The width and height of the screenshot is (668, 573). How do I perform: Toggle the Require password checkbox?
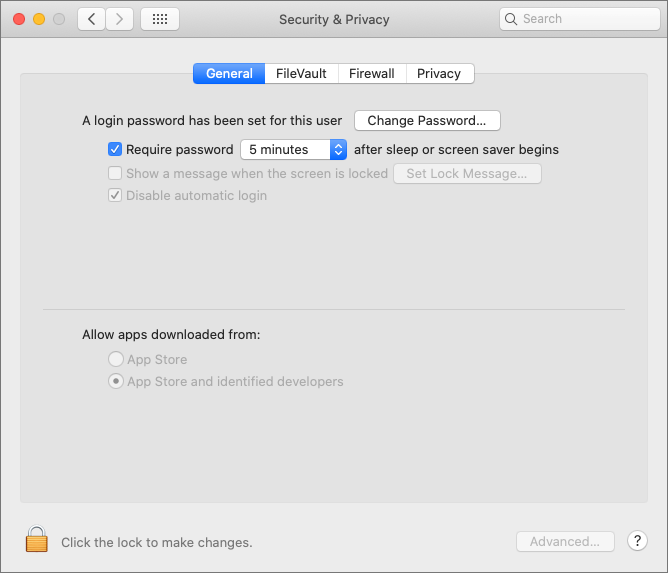pos(115,150)
